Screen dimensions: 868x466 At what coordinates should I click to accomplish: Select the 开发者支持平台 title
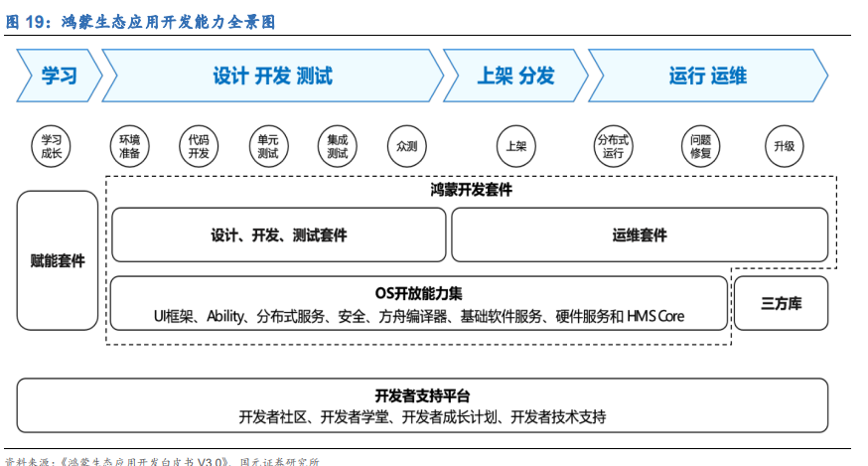422,395
